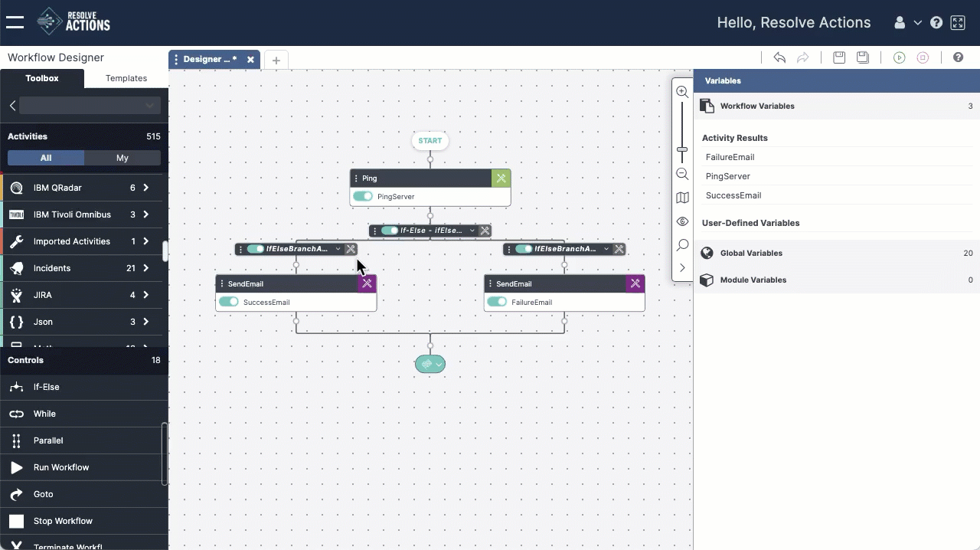Click the Resolve Actions logo
980x550 pixels.
point(73,21)
